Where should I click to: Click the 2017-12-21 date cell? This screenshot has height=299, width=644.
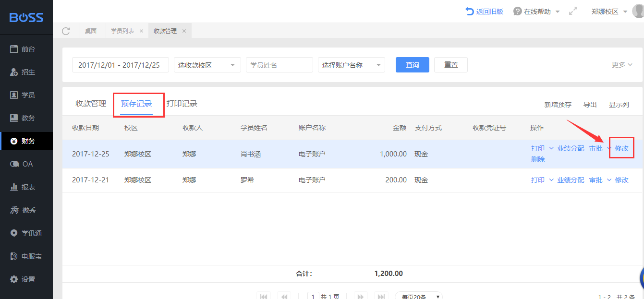(x=91, y=180)
